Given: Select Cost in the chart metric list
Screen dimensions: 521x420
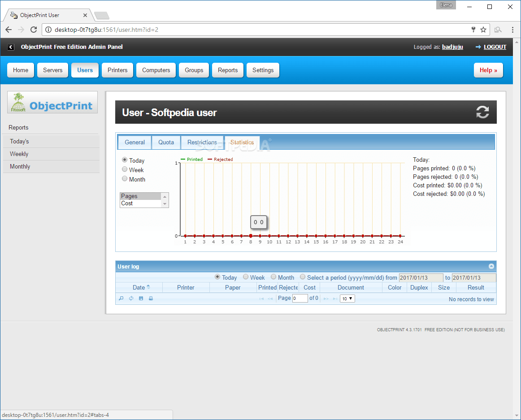Looking at the screenshot, I should point(140,204).
